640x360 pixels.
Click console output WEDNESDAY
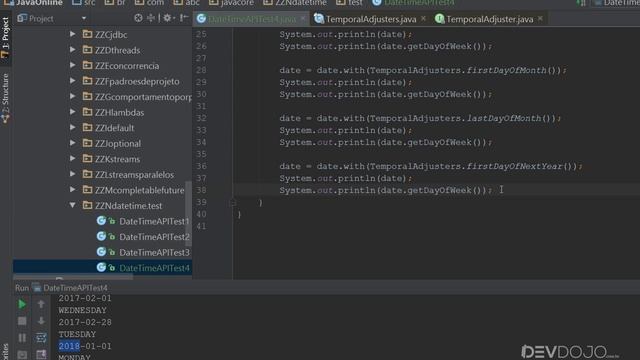(82, 310)
